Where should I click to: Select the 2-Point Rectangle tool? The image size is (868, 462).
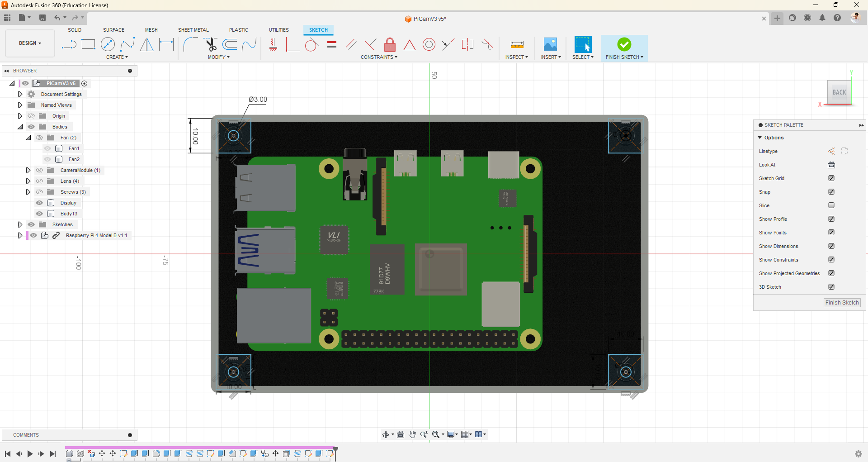click(88, 44)
